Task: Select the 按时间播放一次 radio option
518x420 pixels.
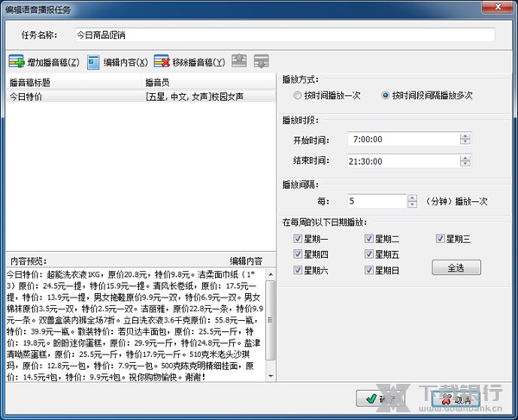Action: pyautogui.click(x=298, y=95)
